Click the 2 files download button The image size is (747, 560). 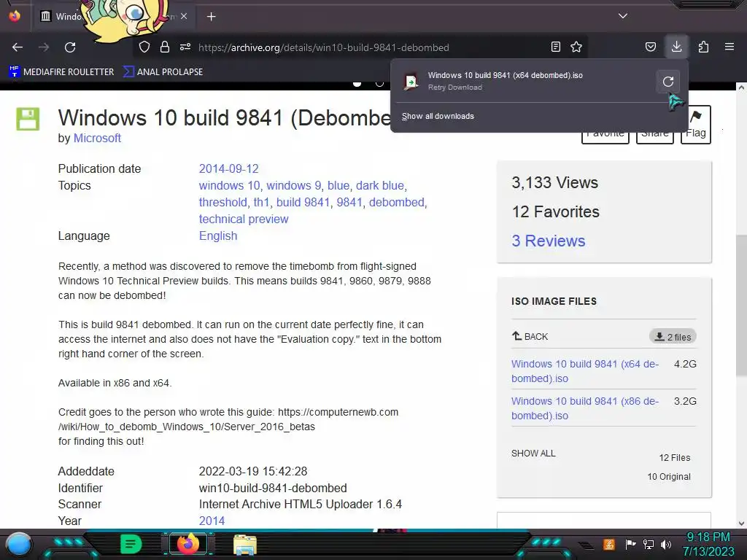673,337
